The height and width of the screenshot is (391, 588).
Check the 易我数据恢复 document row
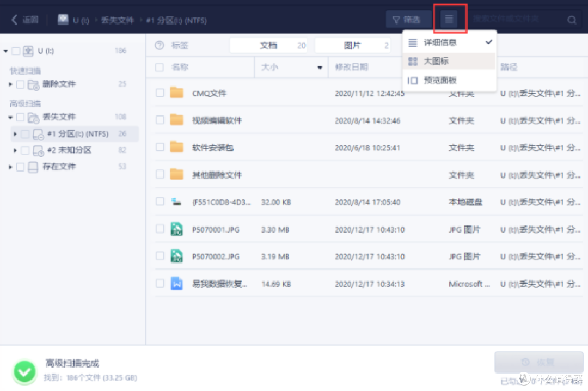[160, 284]
